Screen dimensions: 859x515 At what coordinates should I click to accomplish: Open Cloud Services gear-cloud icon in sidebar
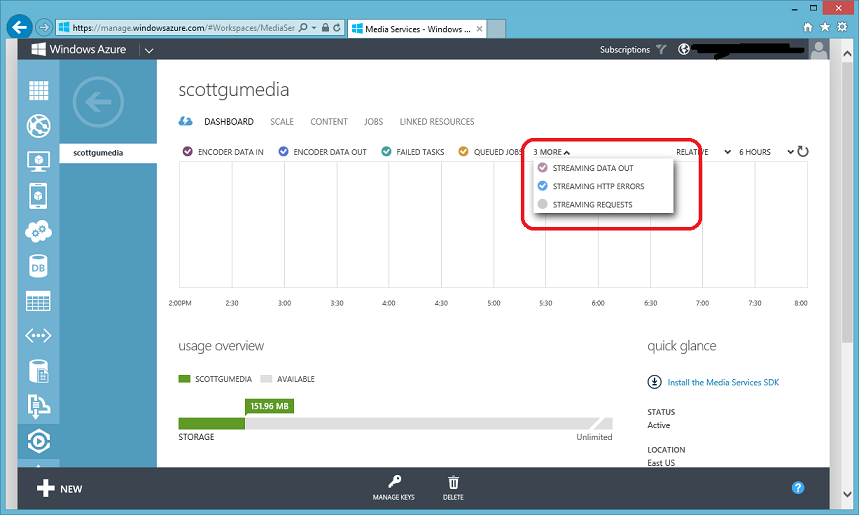(x=38, y=232)
